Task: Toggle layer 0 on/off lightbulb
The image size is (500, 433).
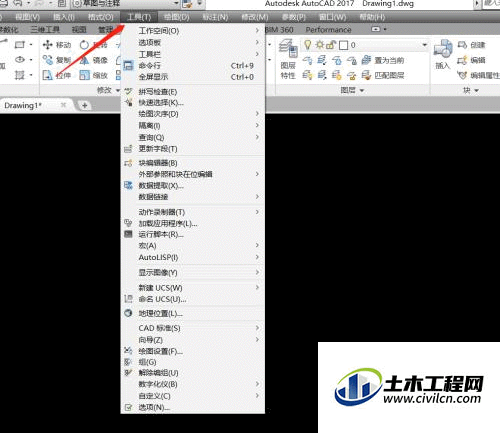Action: pos(308,45)
